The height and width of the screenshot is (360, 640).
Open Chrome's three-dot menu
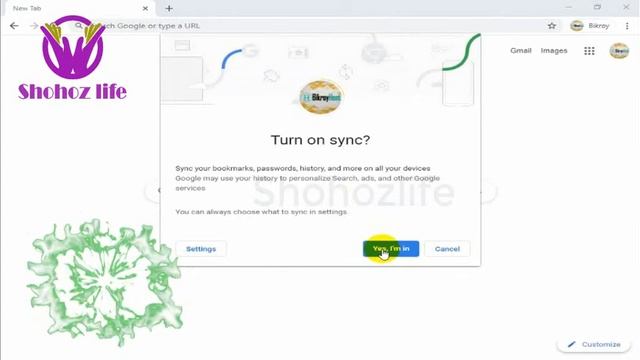[627, 26]
